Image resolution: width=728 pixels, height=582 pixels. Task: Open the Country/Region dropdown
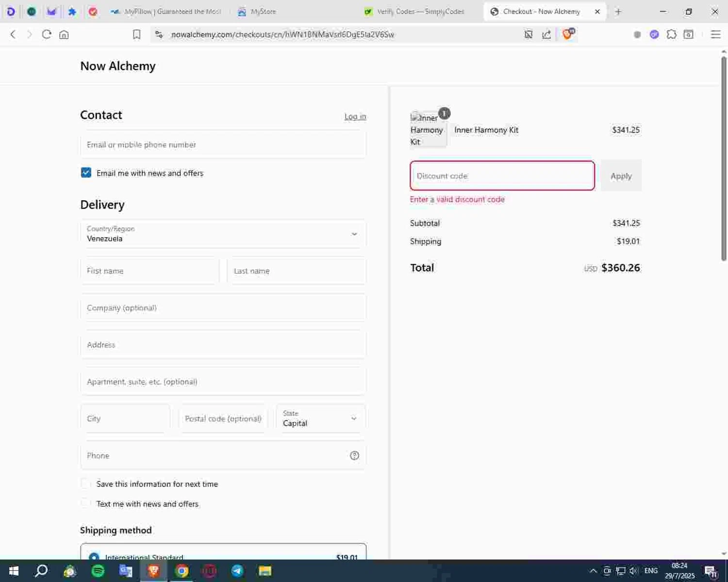223,234
